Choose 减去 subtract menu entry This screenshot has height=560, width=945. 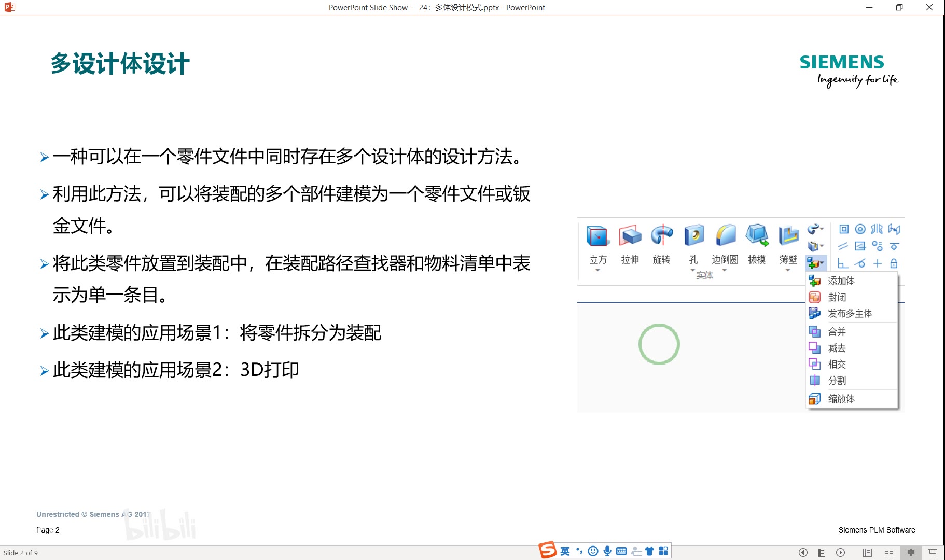click(852, 348)
